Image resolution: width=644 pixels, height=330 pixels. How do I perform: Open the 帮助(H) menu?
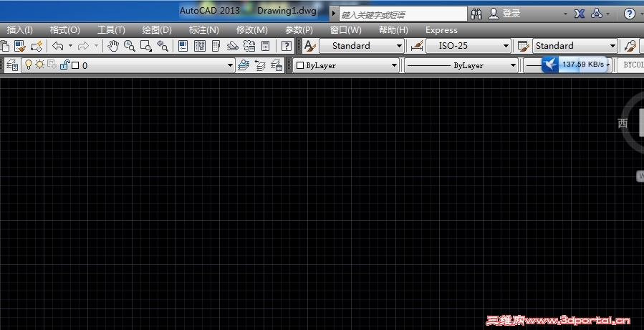[x=393, y=30]
